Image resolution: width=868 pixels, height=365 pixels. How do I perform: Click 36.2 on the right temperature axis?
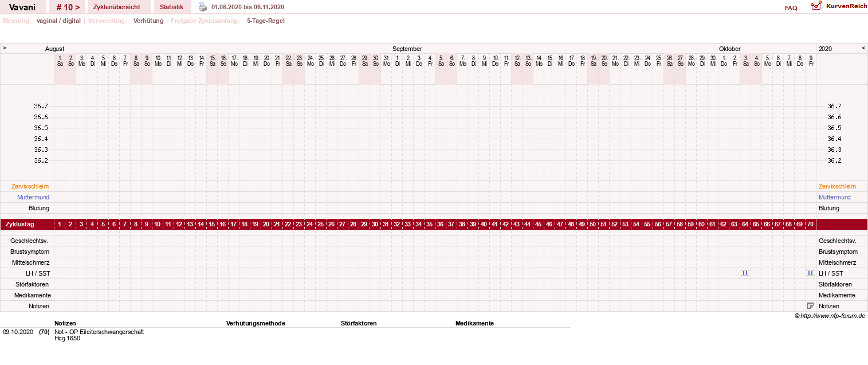(834, 160)
